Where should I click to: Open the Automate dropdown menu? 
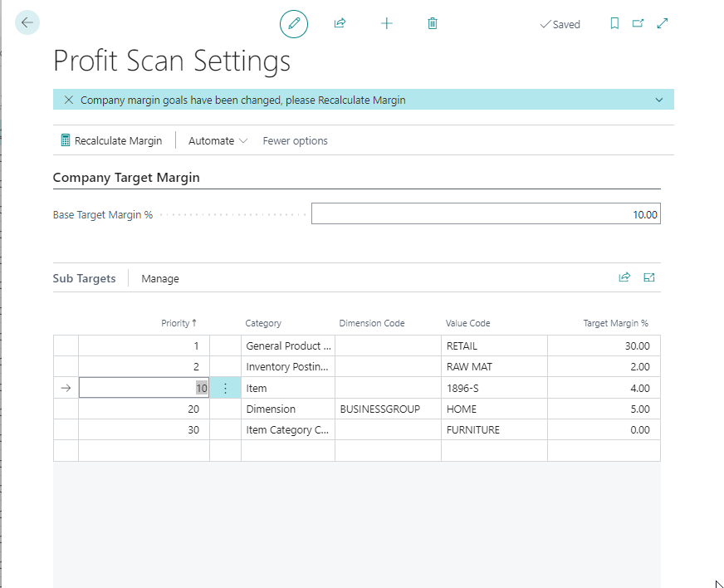pyautogui.click(x=218, y=141)
